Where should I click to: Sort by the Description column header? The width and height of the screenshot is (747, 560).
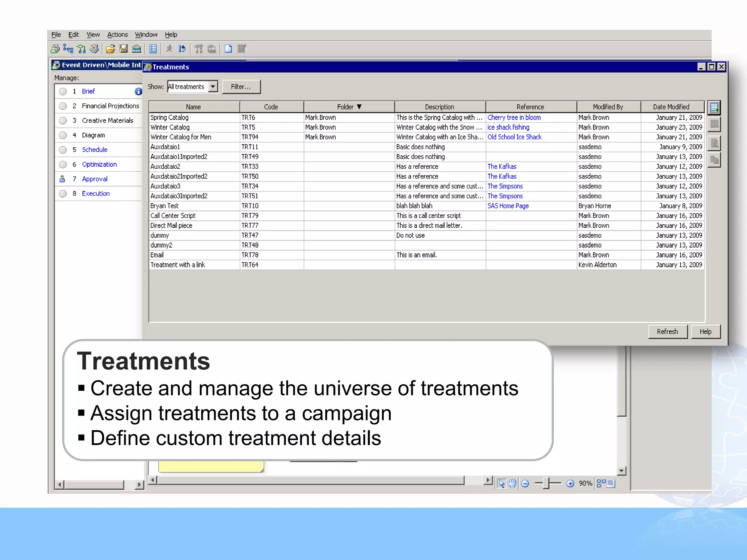tap(440, 107)
